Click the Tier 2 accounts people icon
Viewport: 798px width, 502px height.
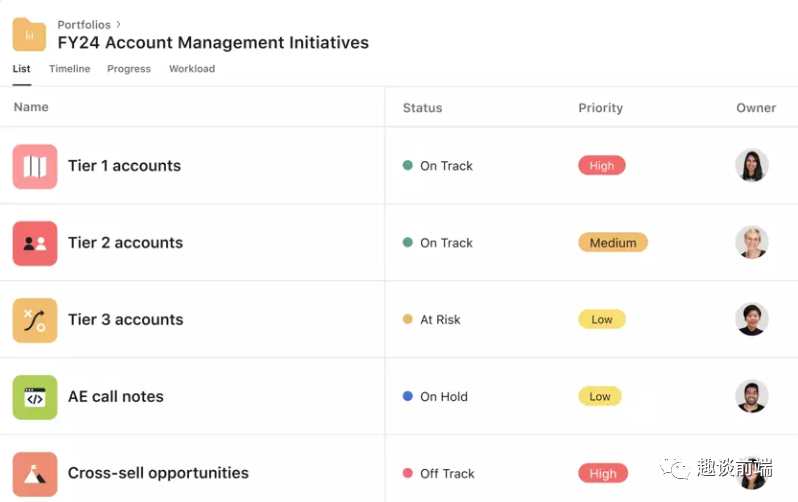click(35, 243)
